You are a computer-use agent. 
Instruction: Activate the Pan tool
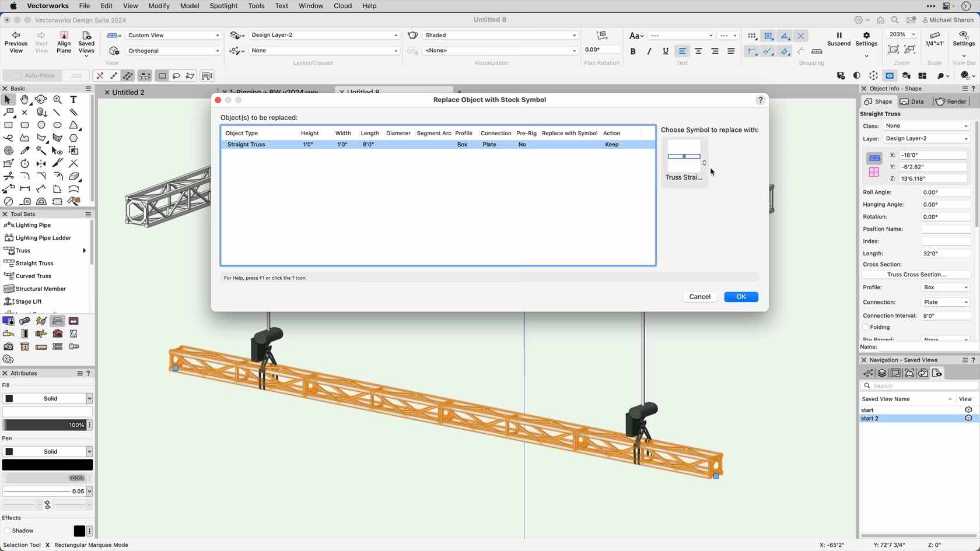(24, 100)
